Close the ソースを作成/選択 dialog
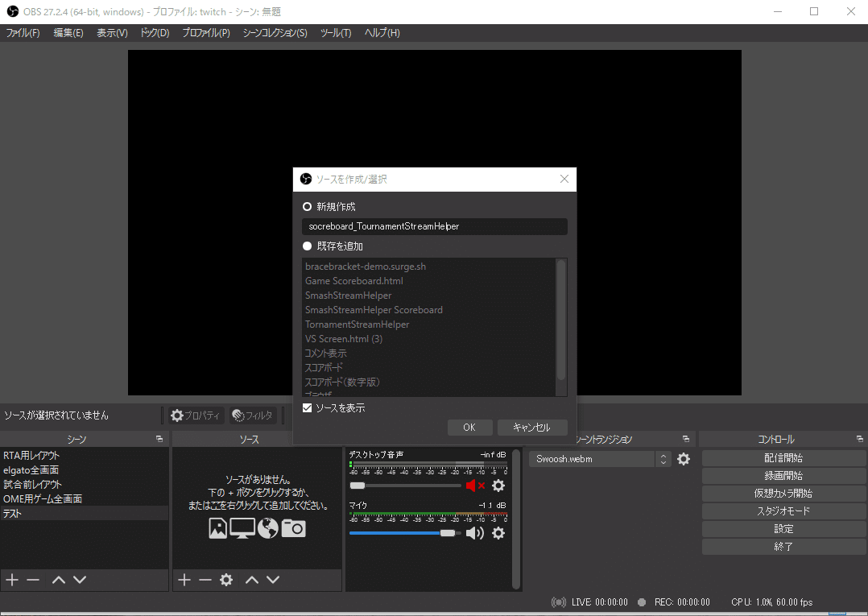Viewport: 868px width, 616px height. pyautogui.click(x=564, y=179)
